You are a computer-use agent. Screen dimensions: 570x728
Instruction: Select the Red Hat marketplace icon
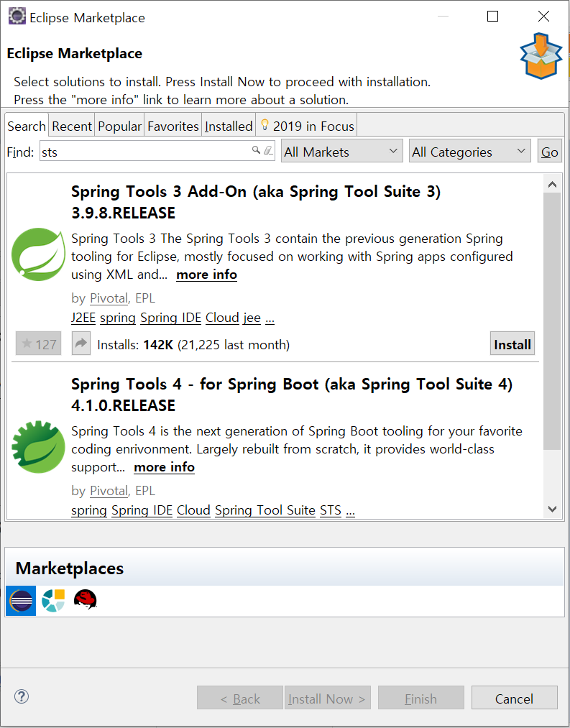(85, 599)
